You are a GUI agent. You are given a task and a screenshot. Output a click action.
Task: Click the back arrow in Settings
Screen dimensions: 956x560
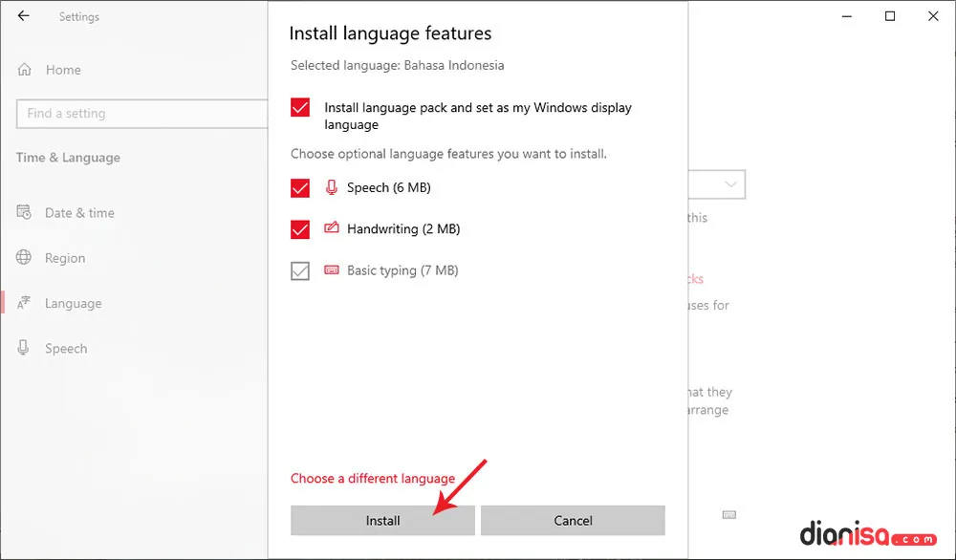click(x=23, y=16)
